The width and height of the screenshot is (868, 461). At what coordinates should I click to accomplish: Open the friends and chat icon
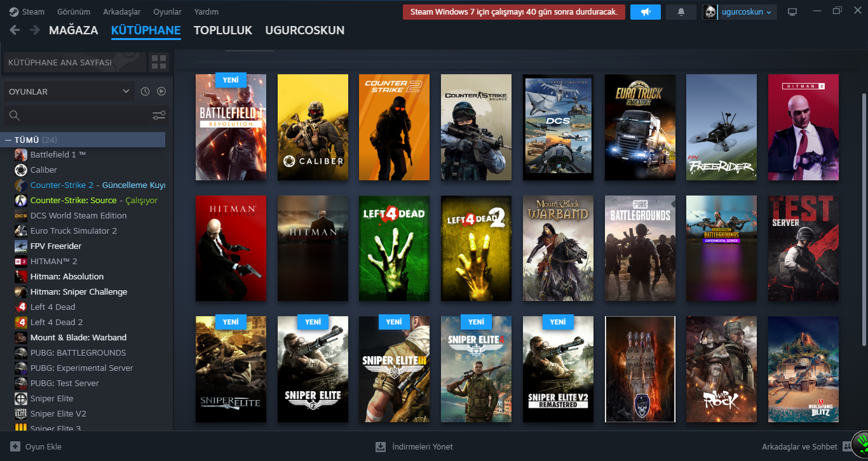click(848, 446)
